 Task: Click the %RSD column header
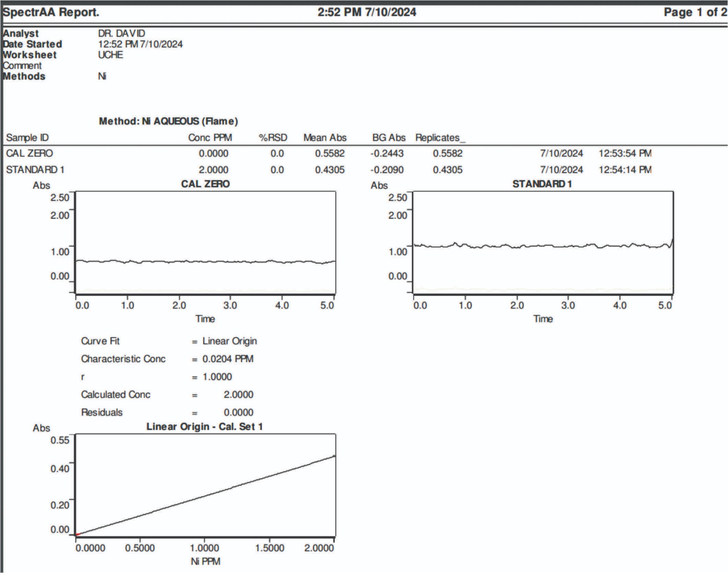point(273,138)
